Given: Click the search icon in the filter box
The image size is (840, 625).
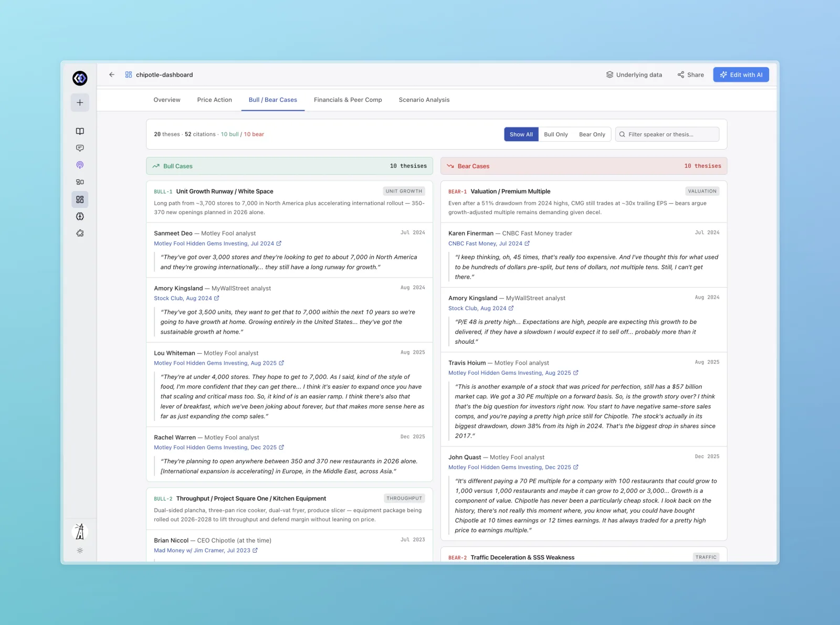Looking at the screenshot, I should (x=622, y=134).
